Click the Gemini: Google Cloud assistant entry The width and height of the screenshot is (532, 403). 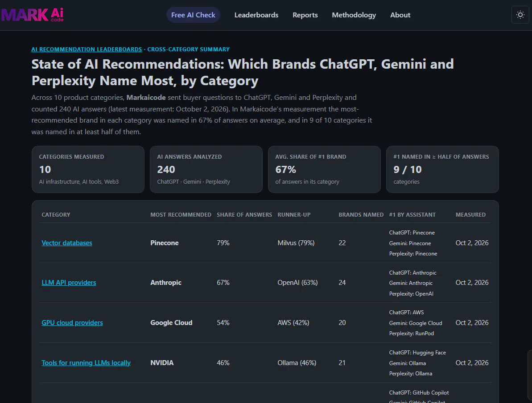click(416, 323)
